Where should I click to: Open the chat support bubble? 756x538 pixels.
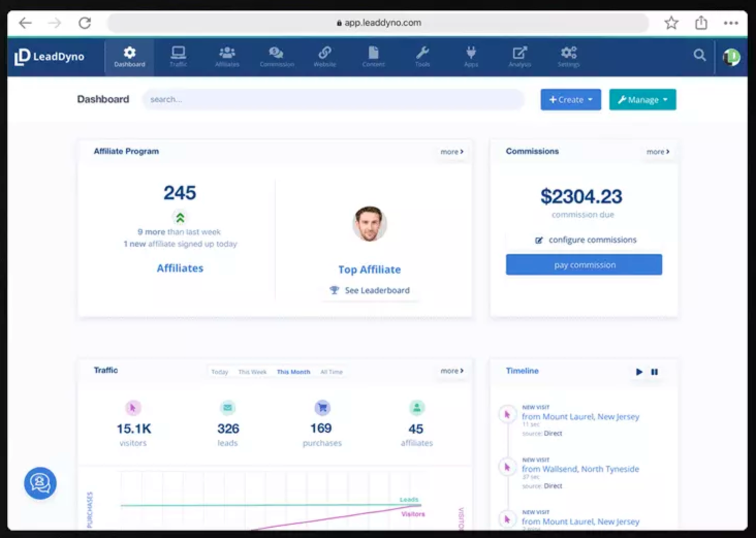40,483
